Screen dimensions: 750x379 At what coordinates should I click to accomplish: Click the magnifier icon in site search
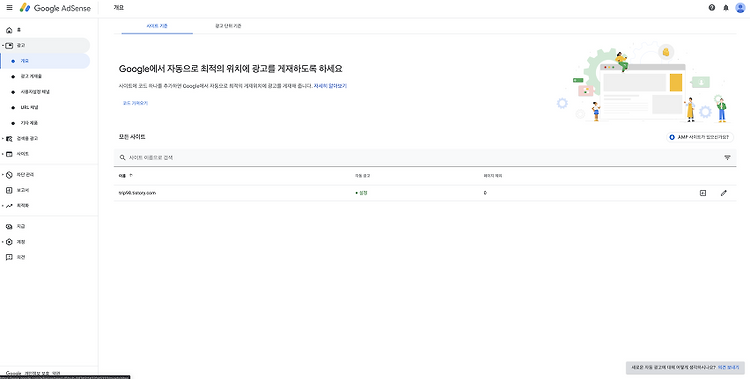pos(122,157)
